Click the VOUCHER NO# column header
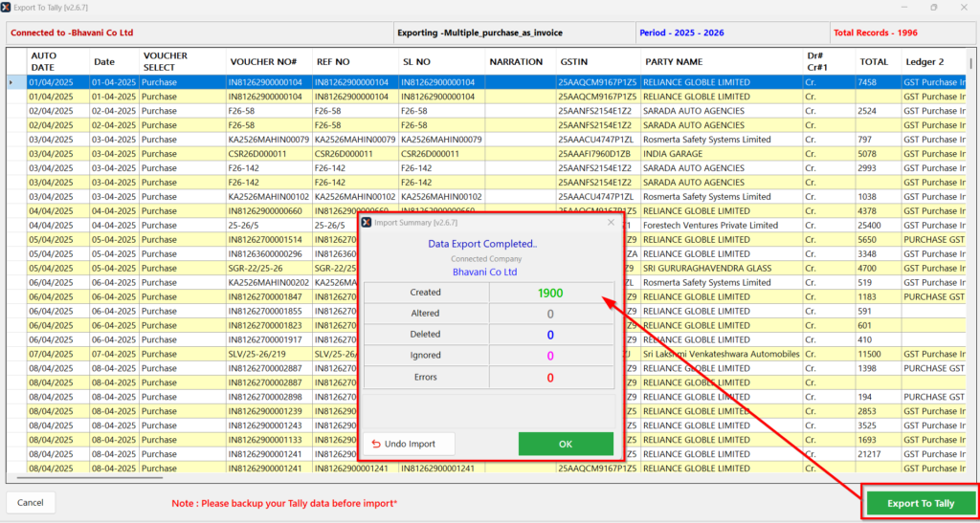This screenshot has width=980, height=523. (269, 62)
